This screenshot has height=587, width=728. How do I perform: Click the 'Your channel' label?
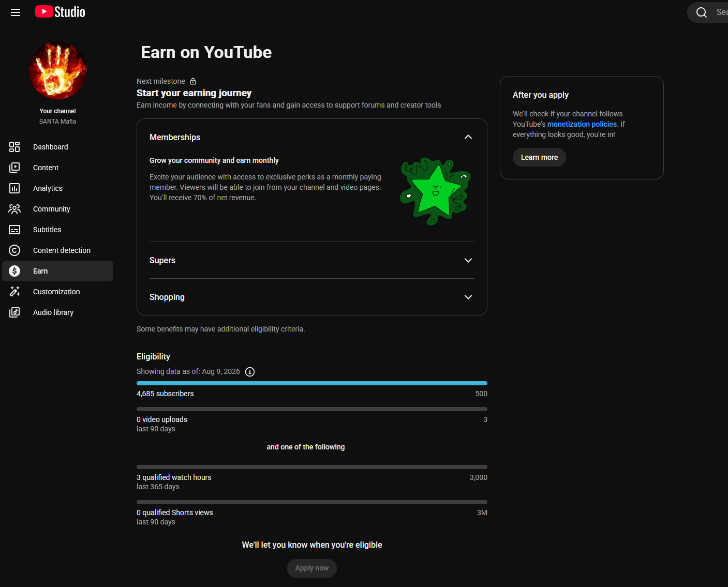click(x=58, y=111)
